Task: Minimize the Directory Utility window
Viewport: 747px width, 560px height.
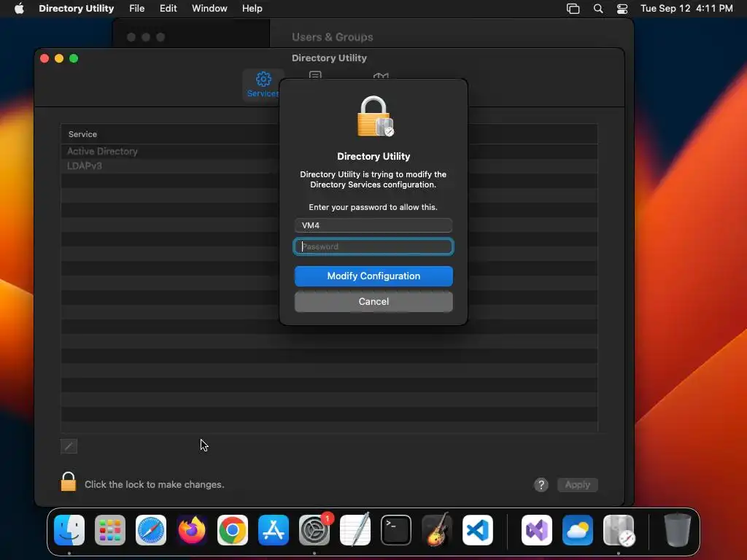Action: (59, 58)
